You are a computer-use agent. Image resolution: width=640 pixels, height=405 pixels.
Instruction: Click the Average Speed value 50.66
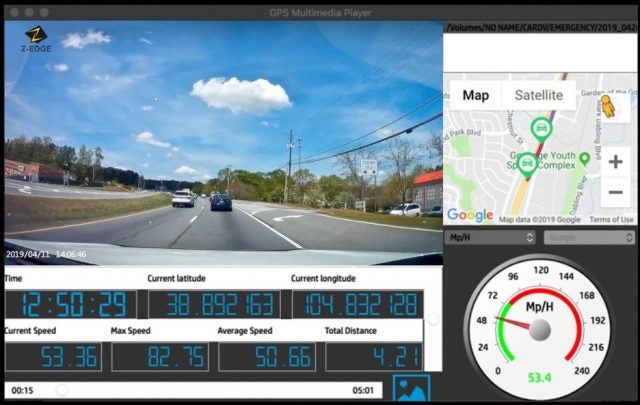[x=267, y=357]
